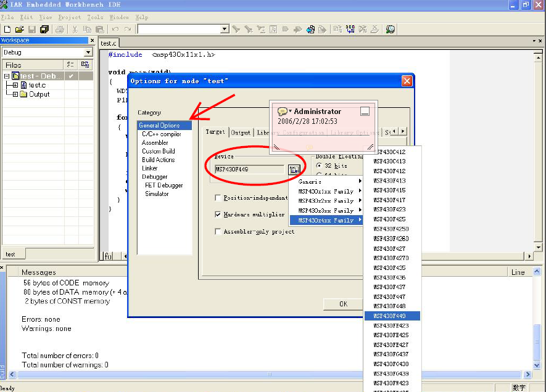The image size is (546, 392).
Task: Close the Options for node dialog
Action: 407,81
